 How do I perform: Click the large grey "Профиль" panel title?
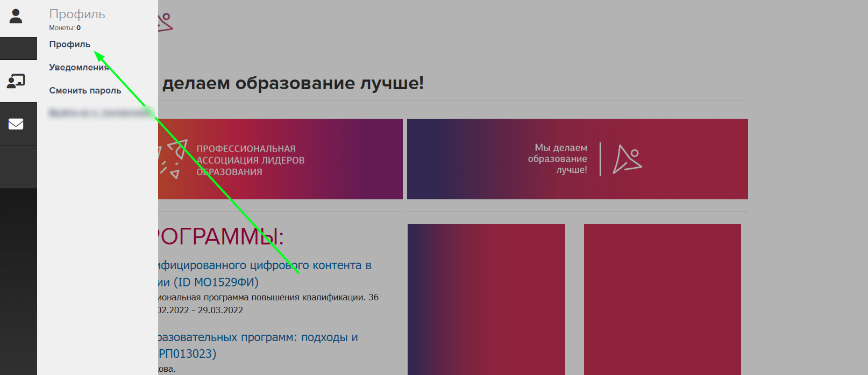coord(77,15)
